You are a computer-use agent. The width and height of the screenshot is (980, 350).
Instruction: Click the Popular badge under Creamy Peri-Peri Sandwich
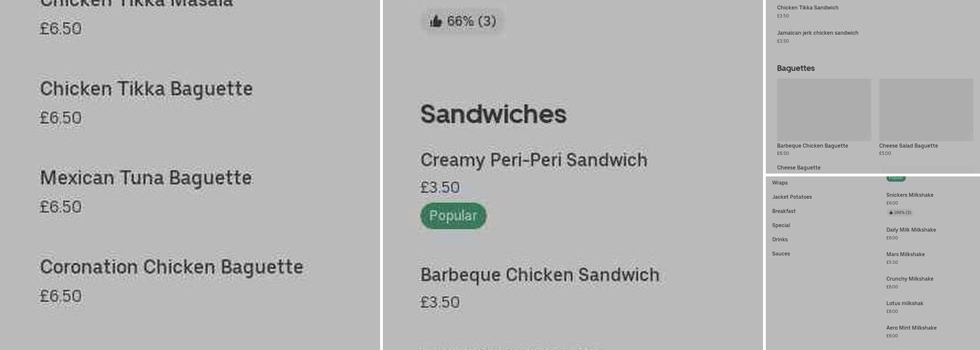coord(453,216)
